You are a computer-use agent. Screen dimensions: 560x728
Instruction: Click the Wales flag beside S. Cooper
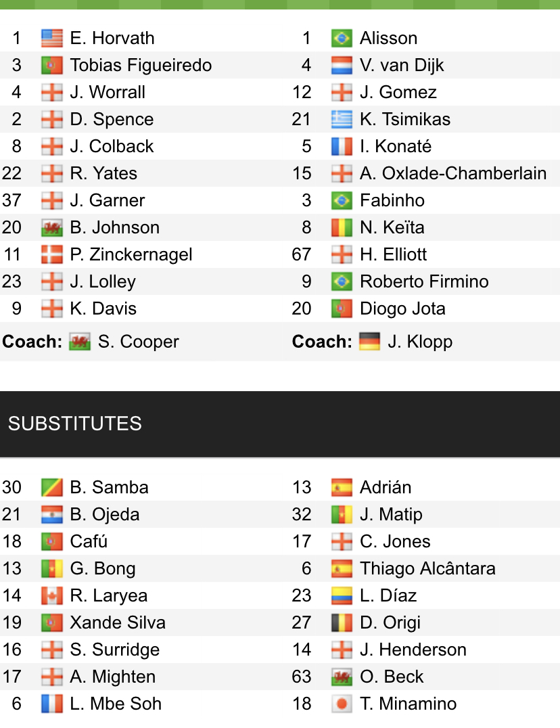(80, 342)
